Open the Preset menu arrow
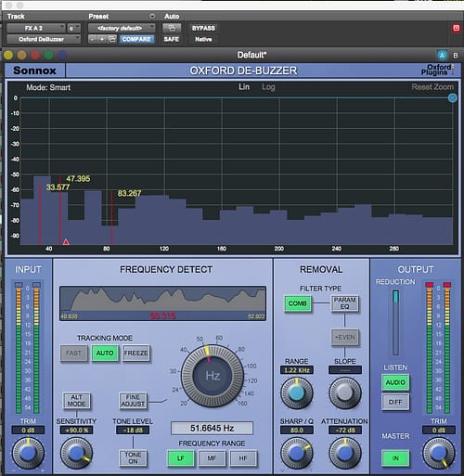 [x=152, y=16]
